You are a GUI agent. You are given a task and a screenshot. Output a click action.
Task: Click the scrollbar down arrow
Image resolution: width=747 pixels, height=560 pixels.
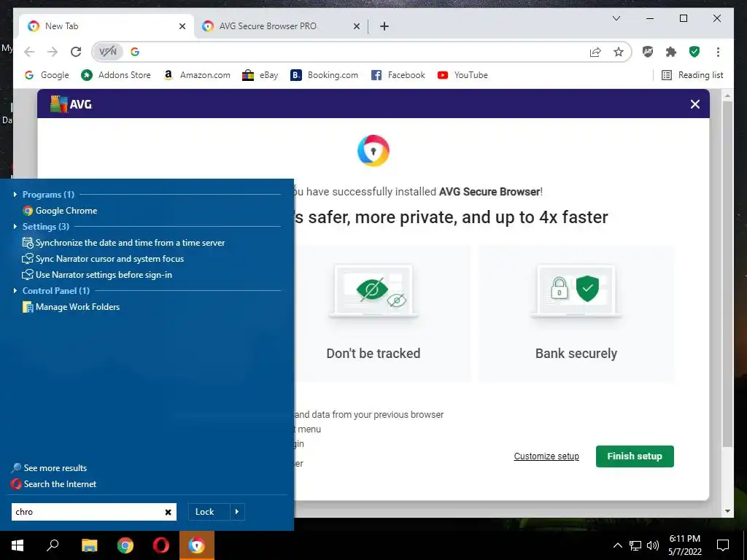click(727, 511)
